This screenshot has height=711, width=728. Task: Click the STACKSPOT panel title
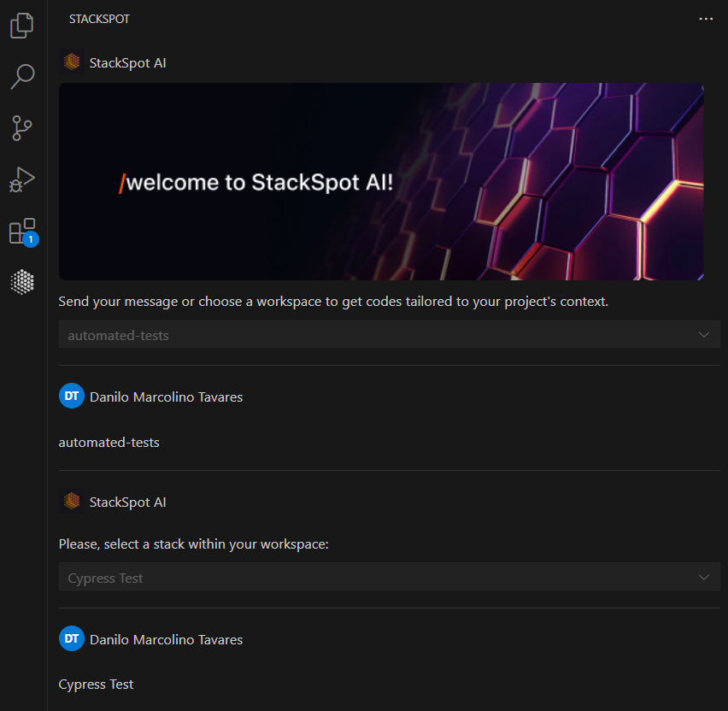coord(99,19)
